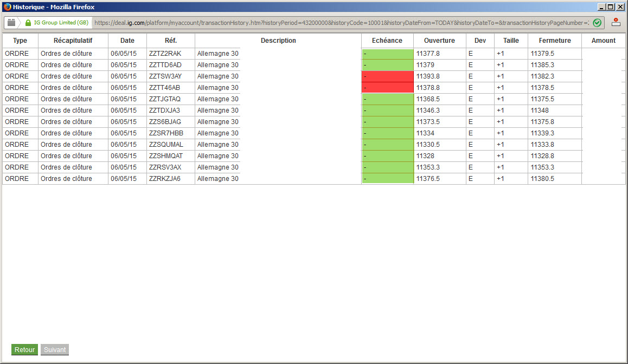Screen dimensions: 628x364
Task: Click the IG Group Limited (GB) site identity
Action: (61, 22)
